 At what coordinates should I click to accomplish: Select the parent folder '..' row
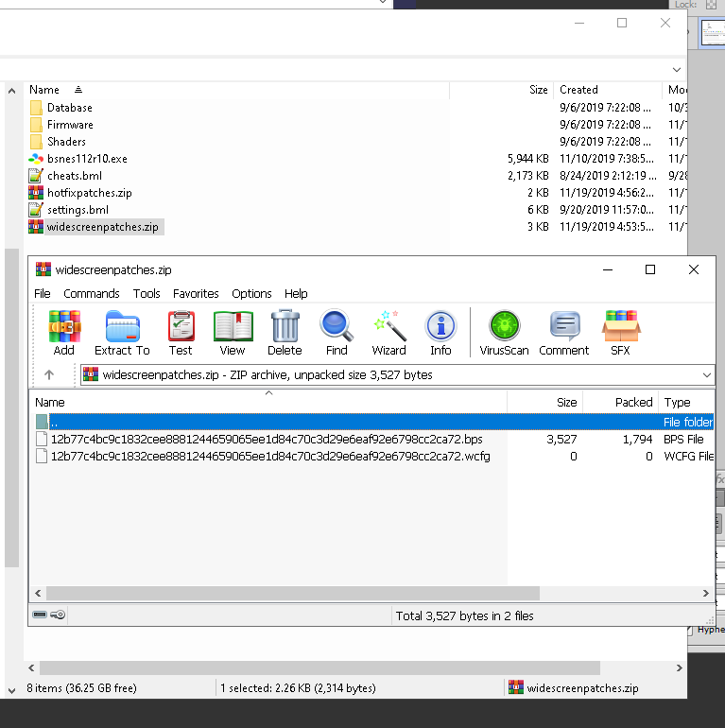(x=374, y=422)
